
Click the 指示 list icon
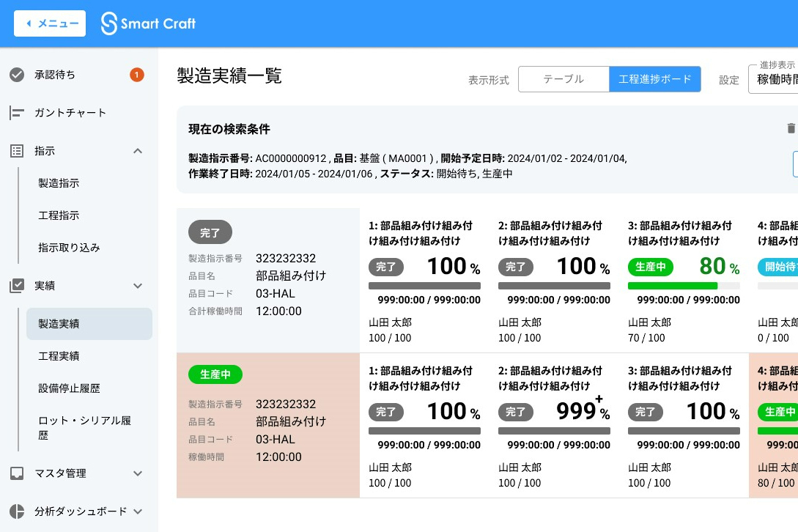click(x=16, y=151)
